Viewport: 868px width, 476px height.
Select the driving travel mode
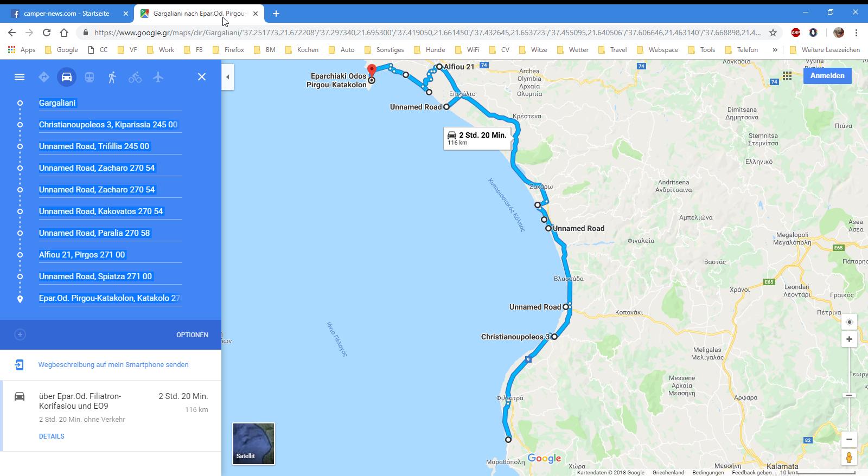67,77
